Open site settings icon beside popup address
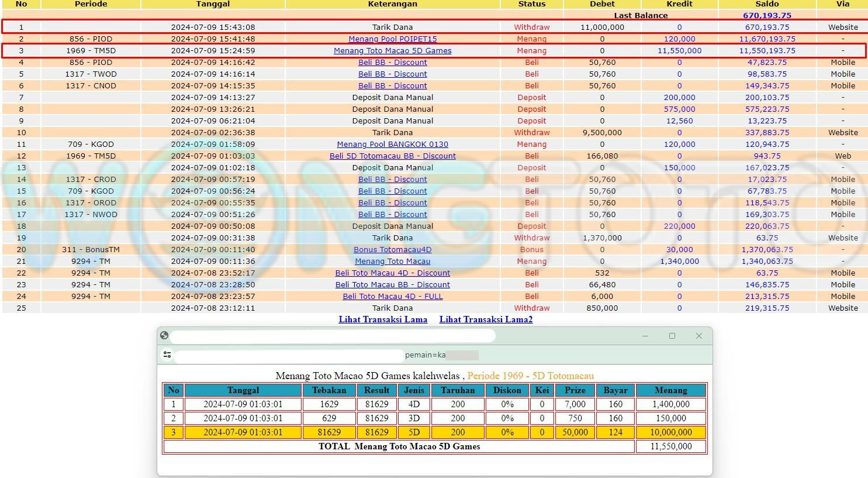868x478 pixels. 167,355
